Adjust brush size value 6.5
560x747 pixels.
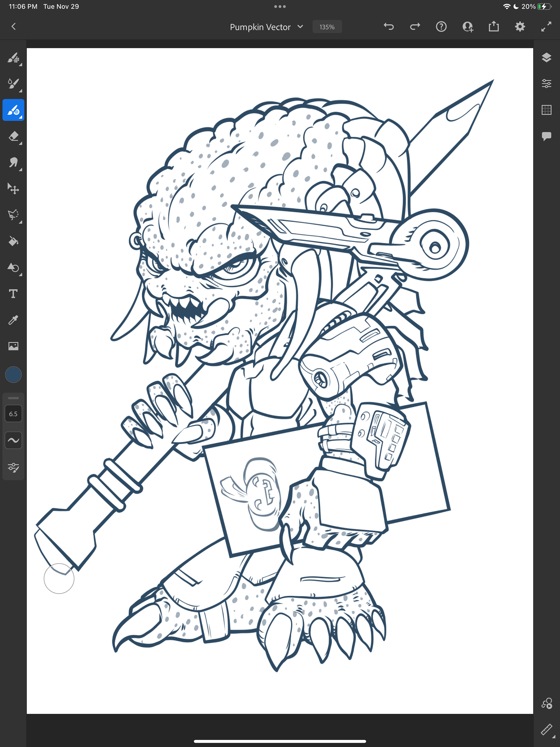13,414
